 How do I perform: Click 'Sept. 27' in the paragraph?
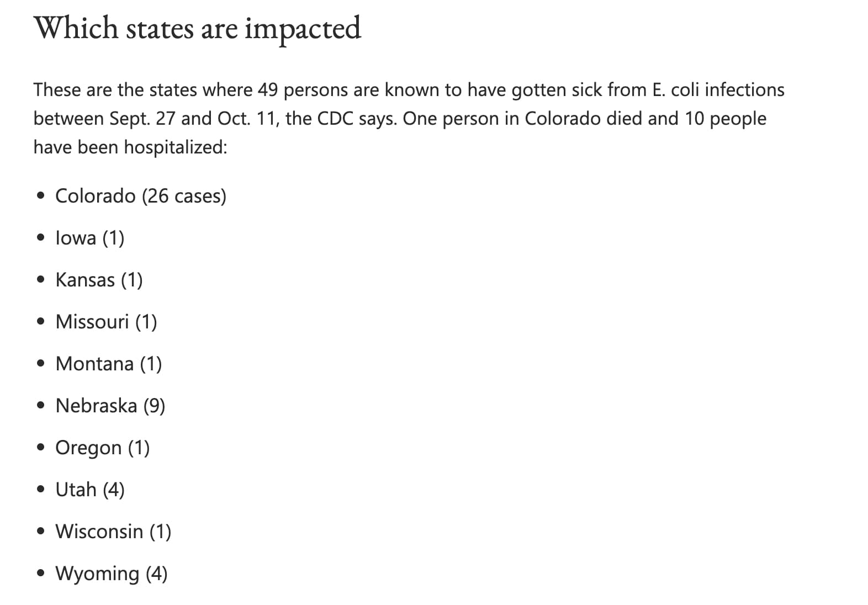pos(142,119)
